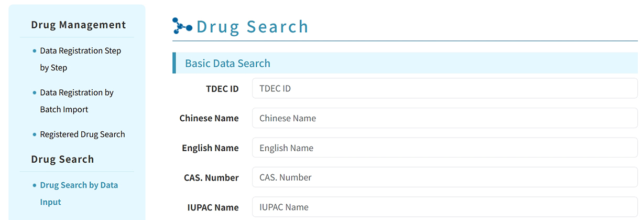Click the Drug Search sidebar heading
Image resolution: width=644 pixels, height=220 pixels.
pos(62,159)
